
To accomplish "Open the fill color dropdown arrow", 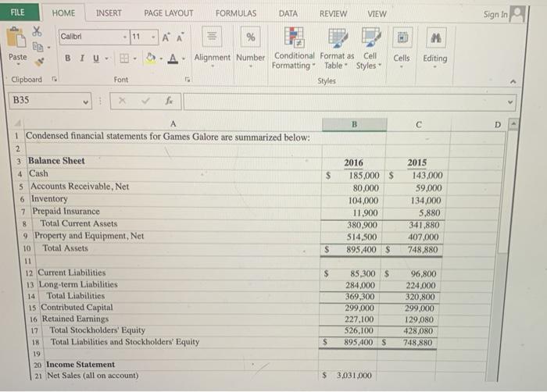I will [161, 59].
